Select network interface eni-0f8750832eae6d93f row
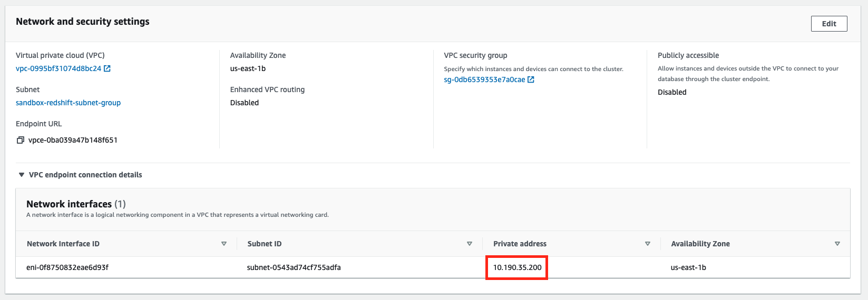 click(x=67, y=267)
